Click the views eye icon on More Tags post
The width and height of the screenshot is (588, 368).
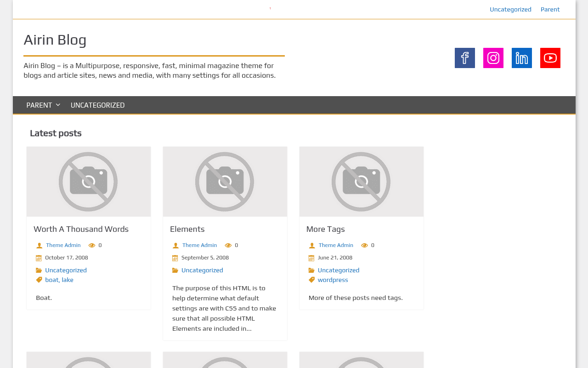(x=365, y=246)
